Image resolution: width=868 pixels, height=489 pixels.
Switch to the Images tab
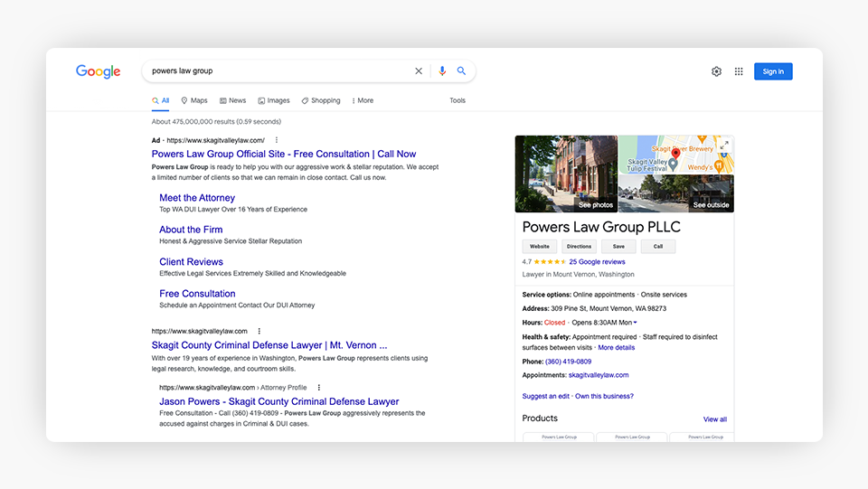point(274,100)
